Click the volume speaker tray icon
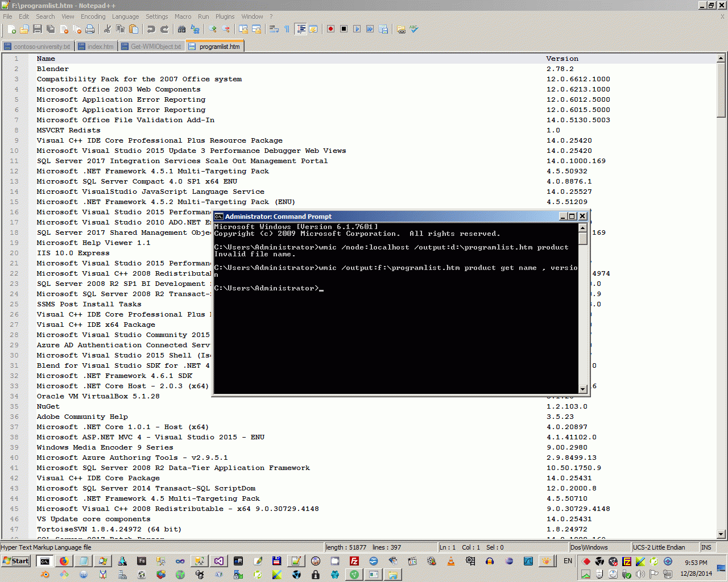 point(640,574)
